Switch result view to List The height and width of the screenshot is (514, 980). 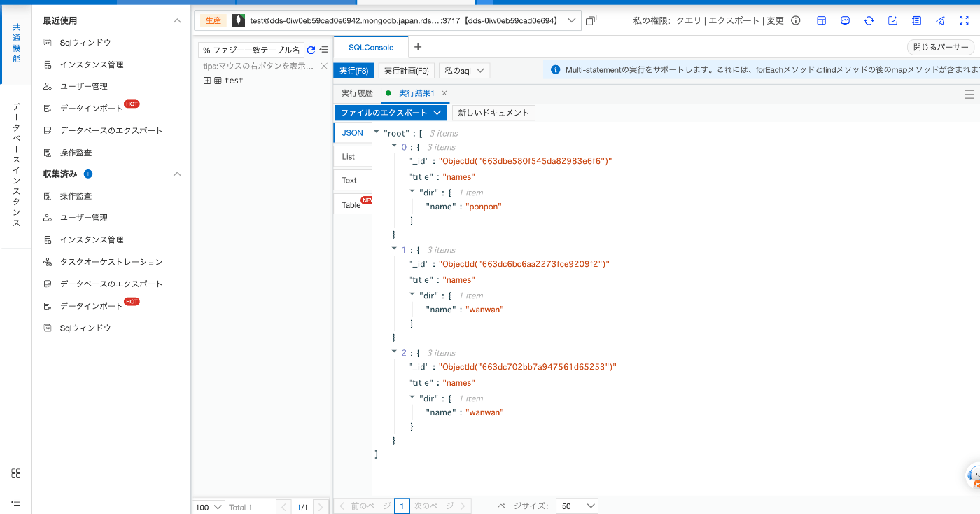point(352,156)
